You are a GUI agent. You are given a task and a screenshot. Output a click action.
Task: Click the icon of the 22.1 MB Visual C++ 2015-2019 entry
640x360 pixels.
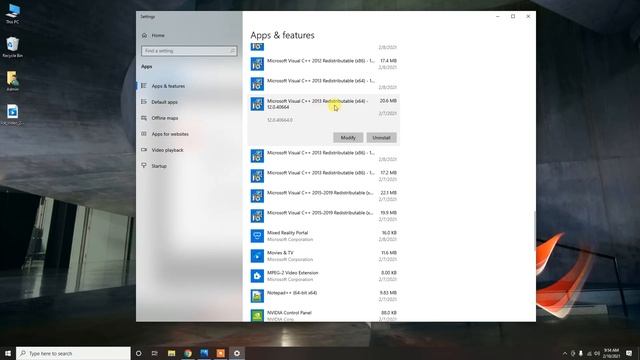pyautogui.click(x=257, y=196)
